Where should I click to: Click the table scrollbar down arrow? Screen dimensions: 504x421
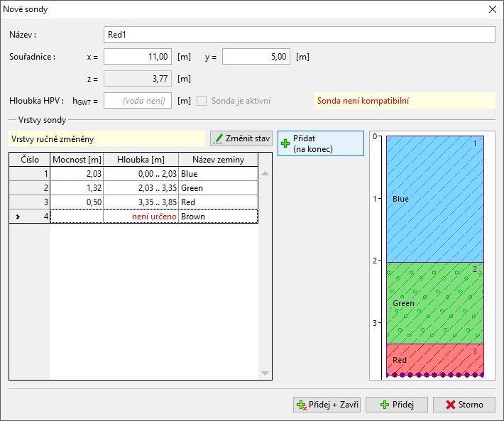[x=265, y=373]
